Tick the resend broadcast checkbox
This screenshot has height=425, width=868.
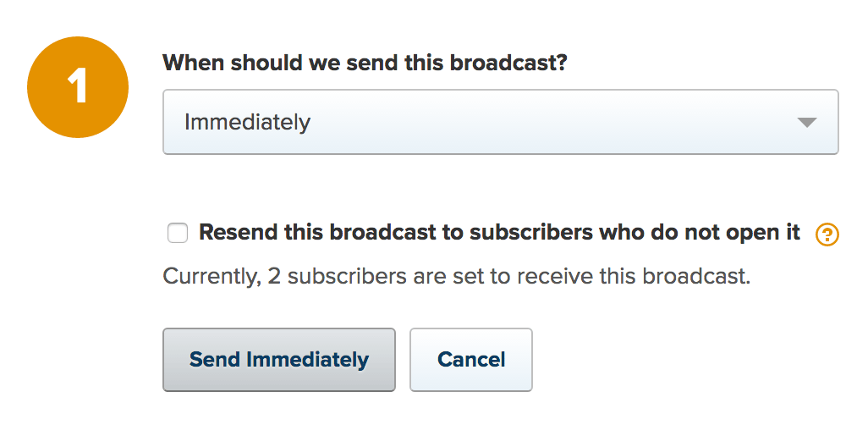pyautogui.click(x=178, y=233)
